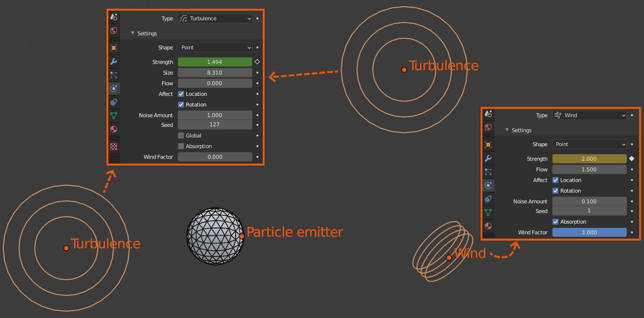Uncheck Rotation in Turbulence Affect options

(181, 105)
